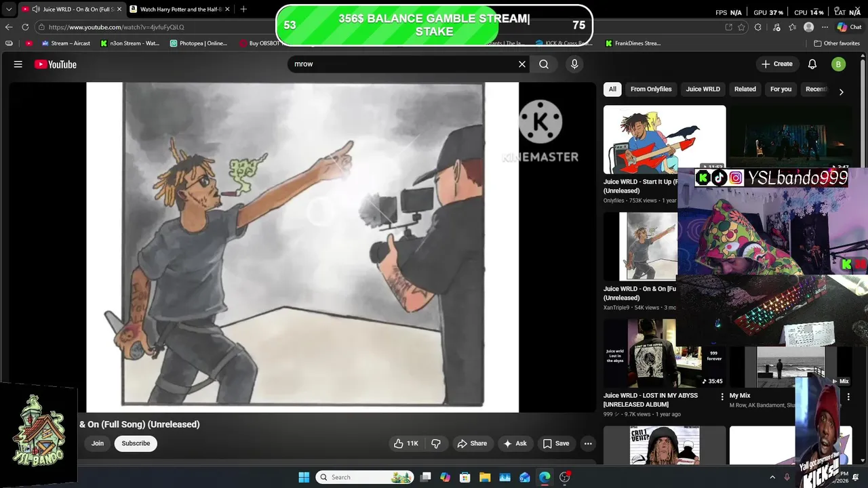Open Copilot Chat in the browser toolbar

click(x=848, y=27)
